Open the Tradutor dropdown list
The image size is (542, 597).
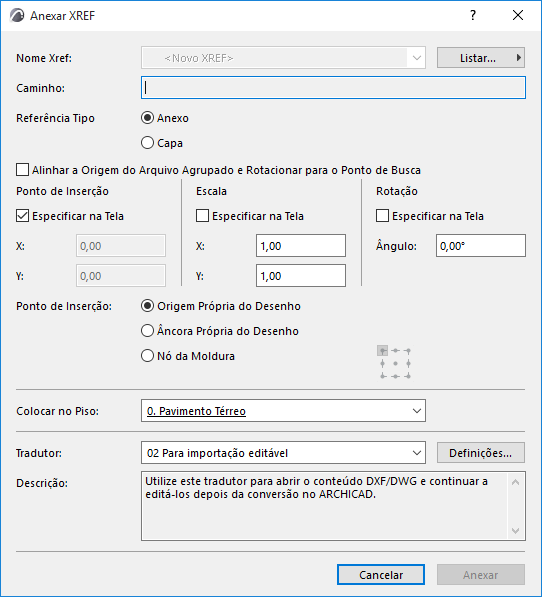pyautogui.click(x=283, y=453)
